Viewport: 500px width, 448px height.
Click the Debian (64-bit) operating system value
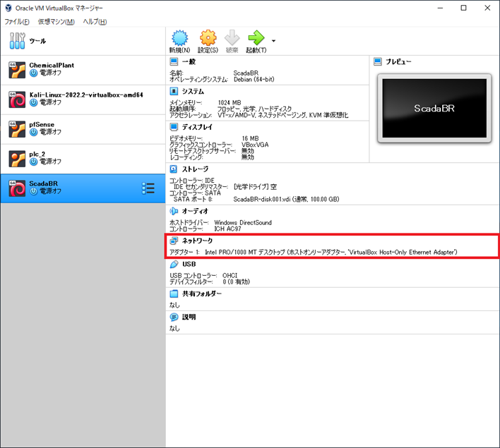pyautogui.click(x=254, y=79)
